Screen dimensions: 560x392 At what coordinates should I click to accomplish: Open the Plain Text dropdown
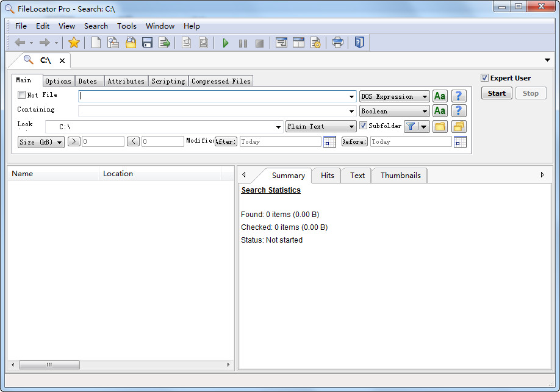coord(321,126)
